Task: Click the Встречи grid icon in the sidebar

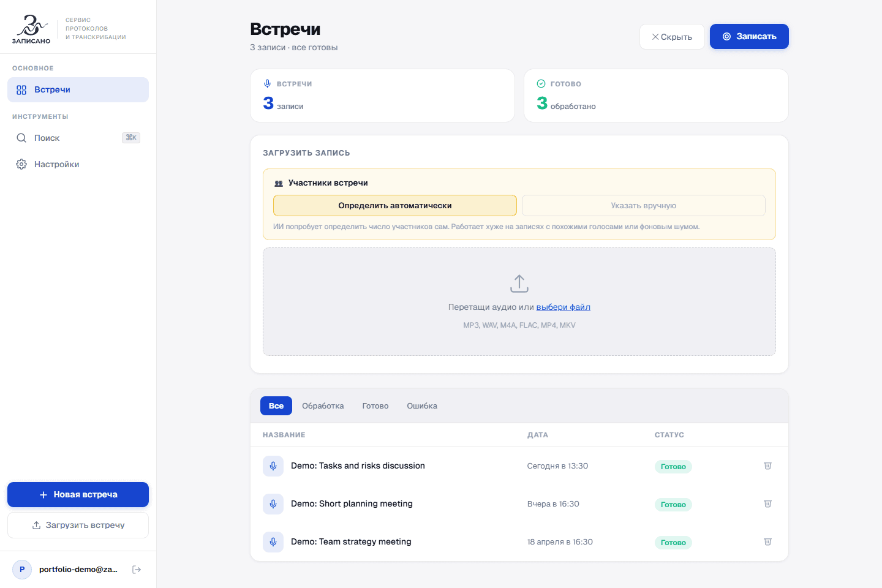Action: [x=21, y=90]
